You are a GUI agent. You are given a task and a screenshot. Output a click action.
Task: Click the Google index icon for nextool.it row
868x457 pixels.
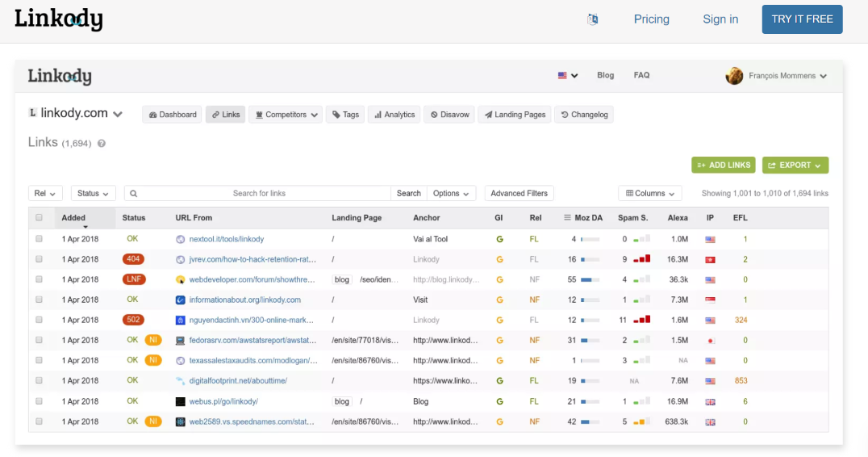pyautogui.click(x=499, y=239)
